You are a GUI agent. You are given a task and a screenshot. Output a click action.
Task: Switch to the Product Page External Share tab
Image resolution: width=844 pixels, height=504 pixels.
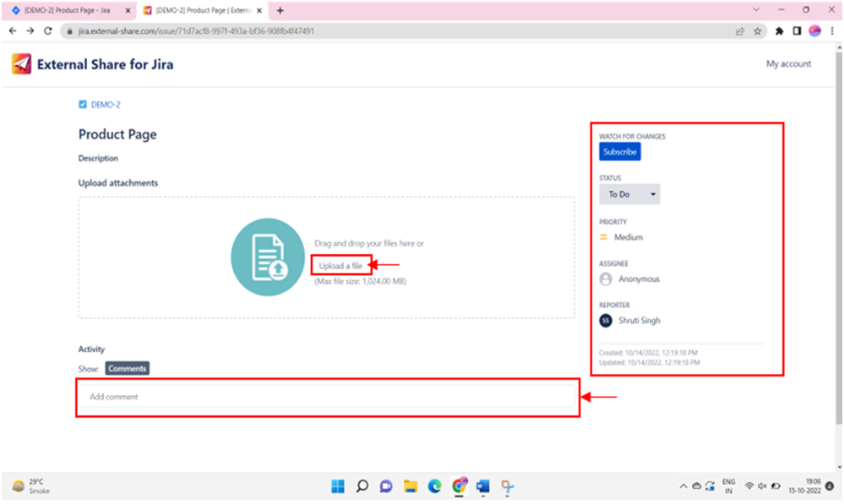click(203, 10)
